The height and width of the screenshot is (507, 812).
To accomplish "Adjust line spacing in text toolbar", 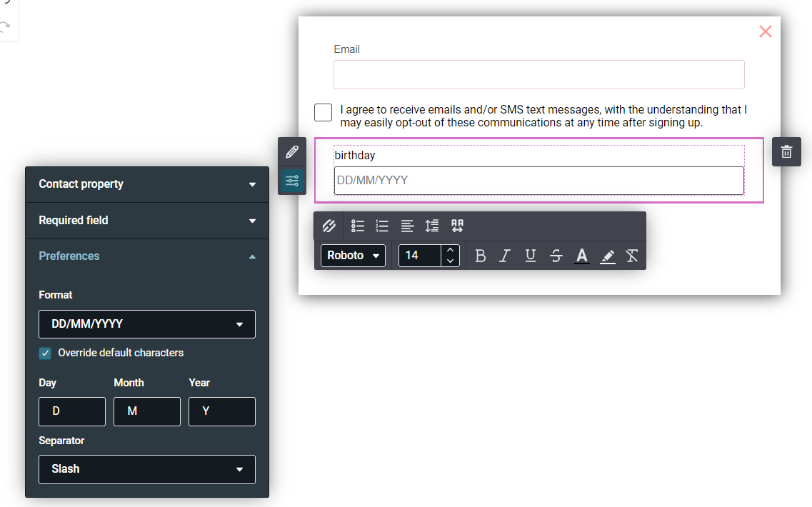I will tap(432, 226).
